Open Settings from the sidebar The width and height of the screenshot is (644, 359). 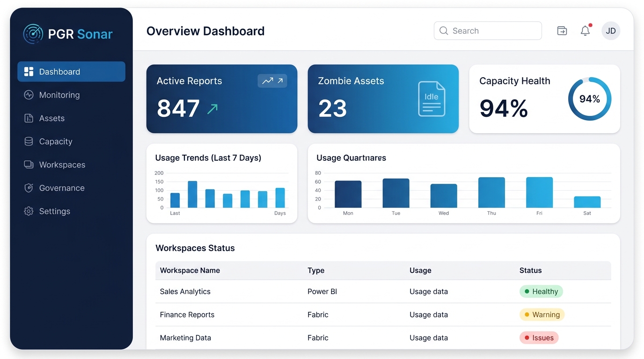pyautogui.click(x=71, y=211)
